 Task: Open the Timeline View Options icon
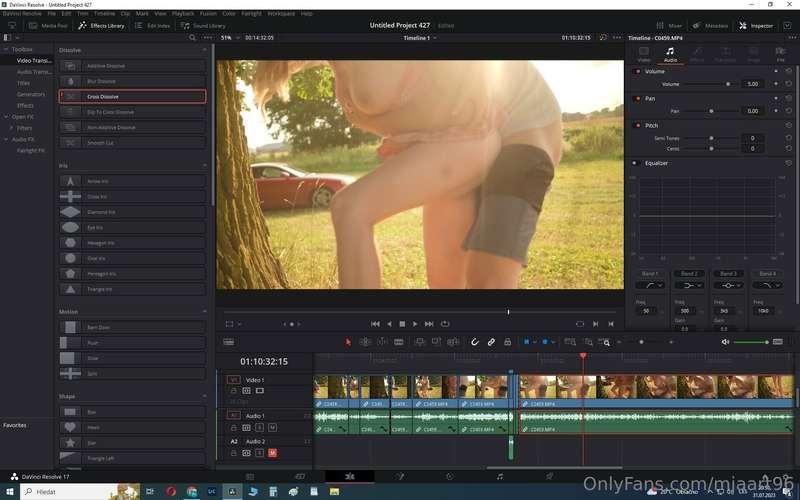click(229, 342)
